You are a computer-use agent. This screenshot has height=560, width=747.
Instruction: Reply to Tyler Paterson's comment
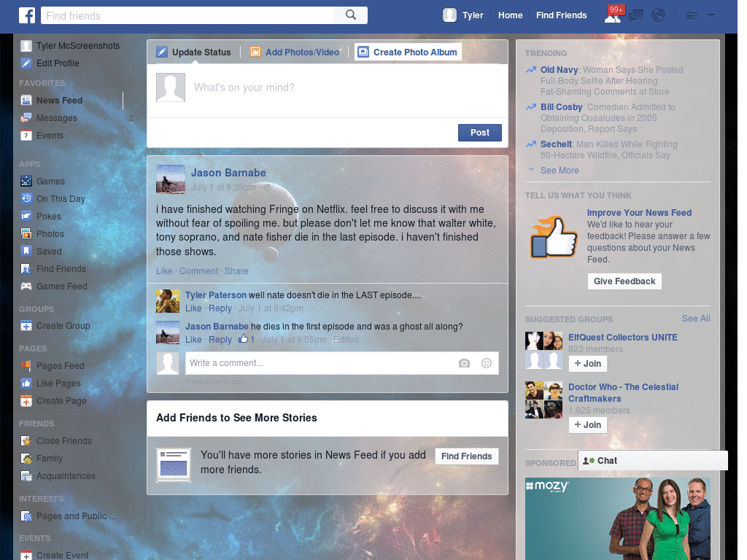tap(220, 308)
